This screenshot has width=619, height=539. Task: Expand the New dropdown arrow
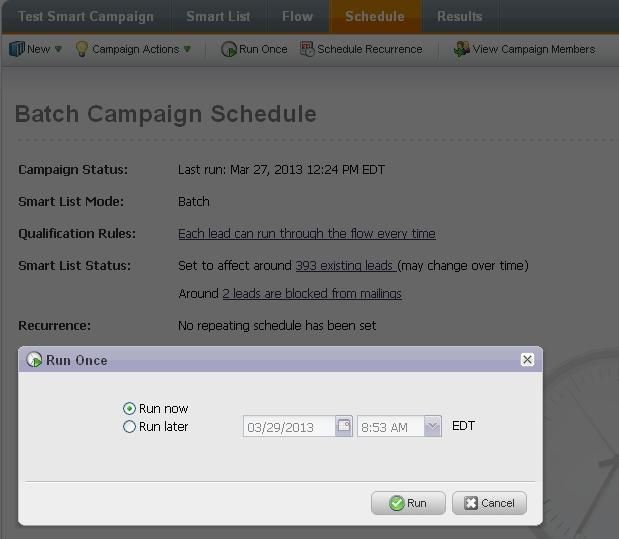point(58,49)
